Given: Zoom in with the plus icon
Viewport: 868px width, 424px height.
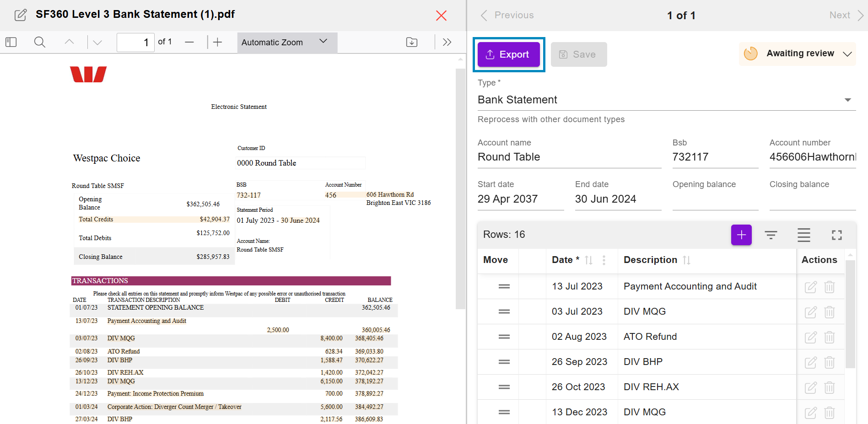Looking at the screenshot, I should click(x=218, y=42).
